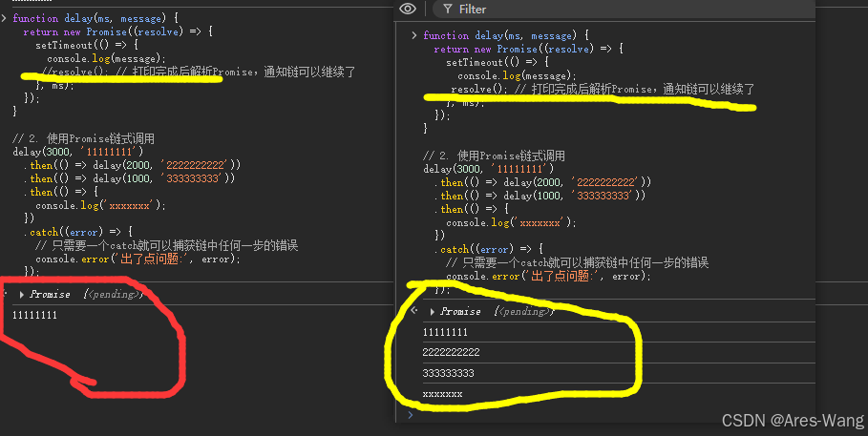Viewport: 868px width, 436px height.
Task: Click the eye icon to create live expression
Action: click(x=408, y=9)
